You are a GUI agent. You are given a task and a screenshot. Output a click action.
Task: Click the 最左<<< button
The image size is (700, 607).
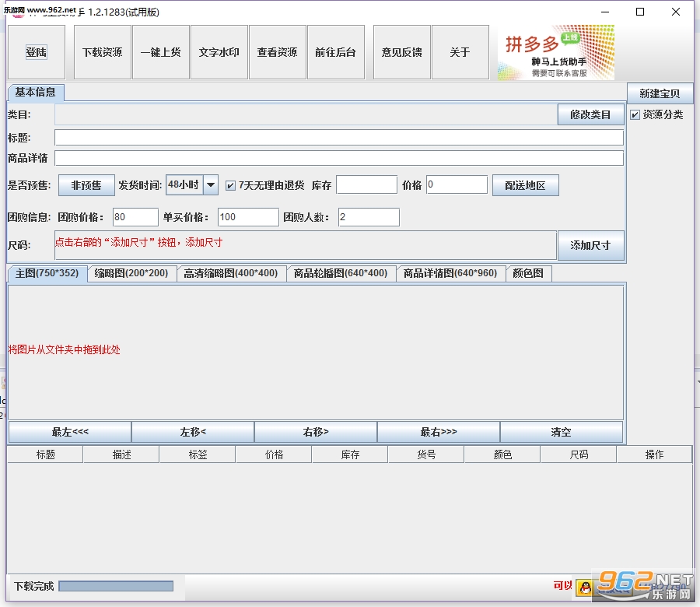coord(70,432)
